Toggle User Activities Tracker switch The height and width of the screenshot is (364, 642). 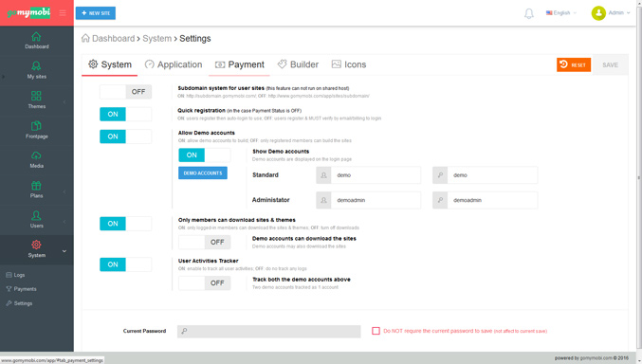point(126,264)
